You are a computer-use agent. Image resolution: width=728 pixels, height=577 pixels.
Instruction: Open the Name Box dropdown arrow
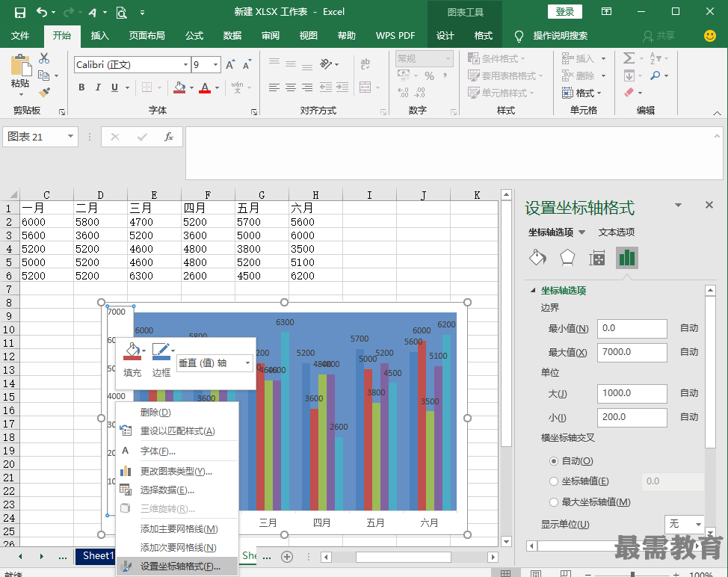click(x=70, y=136)
